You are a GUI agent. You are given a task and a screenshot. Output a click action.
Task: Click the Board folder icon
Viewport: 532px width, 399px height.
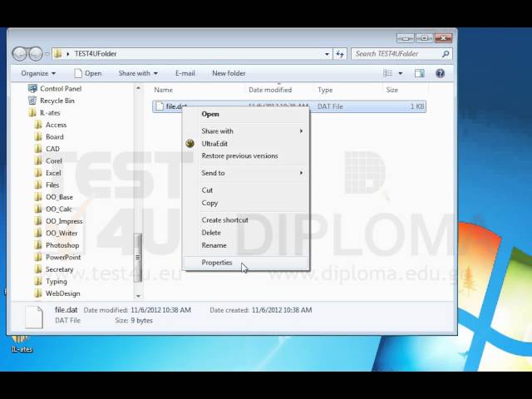coord(38,136)
